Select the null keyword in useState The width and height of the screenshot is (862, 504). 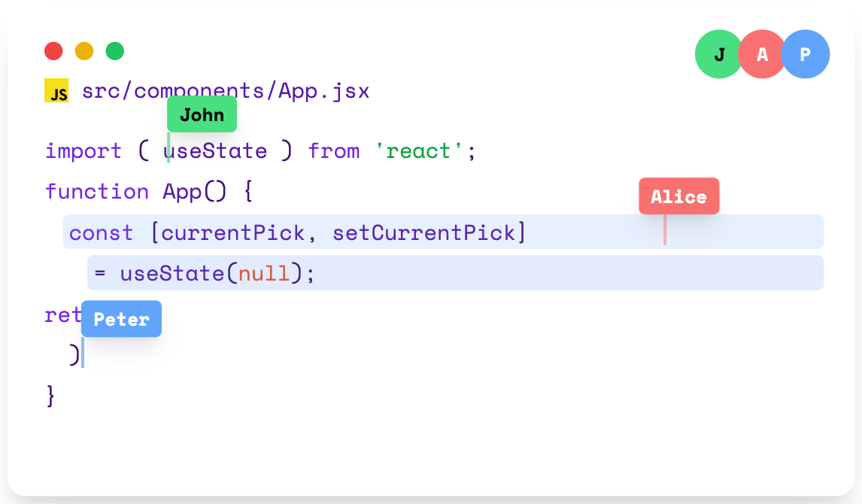tap(264, 272)
